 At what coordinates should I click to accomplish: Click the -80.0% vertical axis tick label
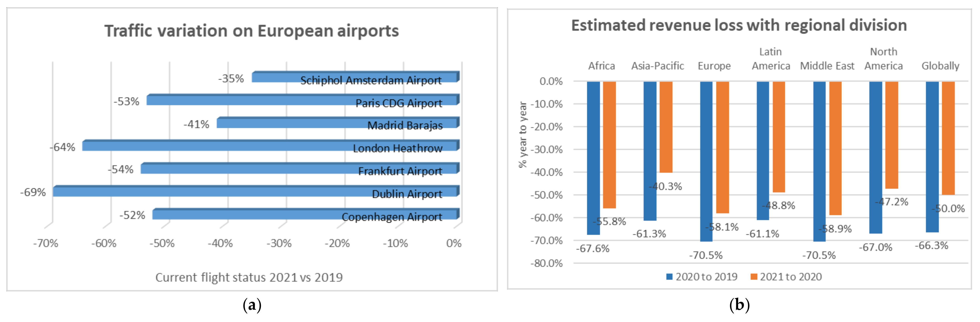tap(546, 263)
